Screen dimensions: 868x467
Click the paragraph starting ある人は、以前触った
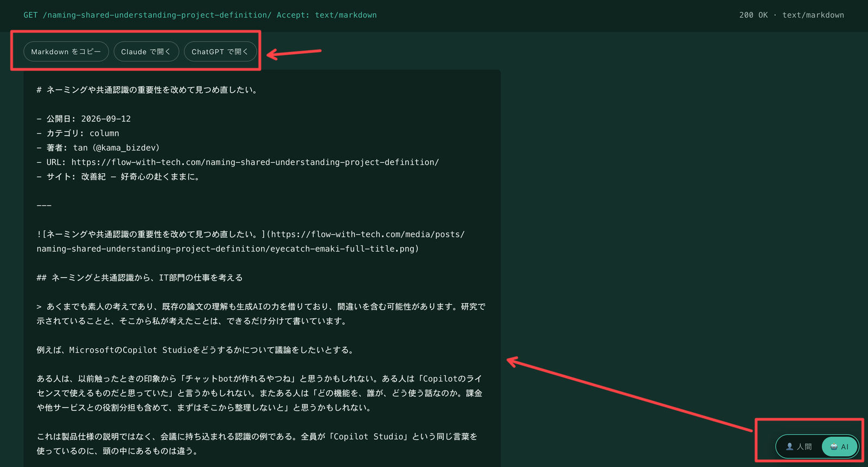coord(259,393)
